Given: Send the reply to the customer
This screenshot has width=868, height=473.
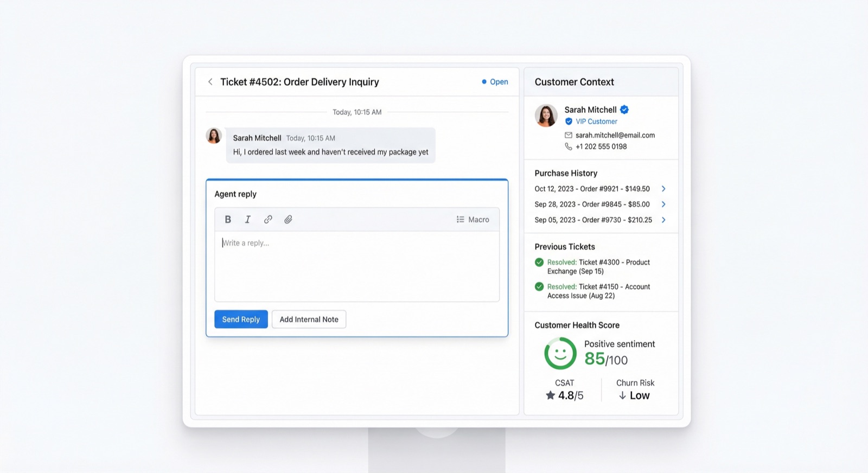Looking at the screenshot, I should click(x=241, y=319).
